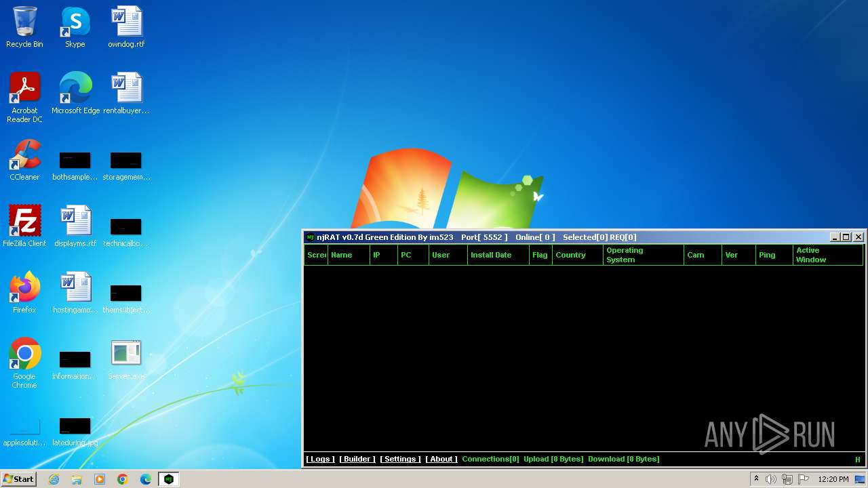This screenshot has width=868, height=488.
Task: Click the Upload [0 Bytes] status text
Action: pos(553,459)
